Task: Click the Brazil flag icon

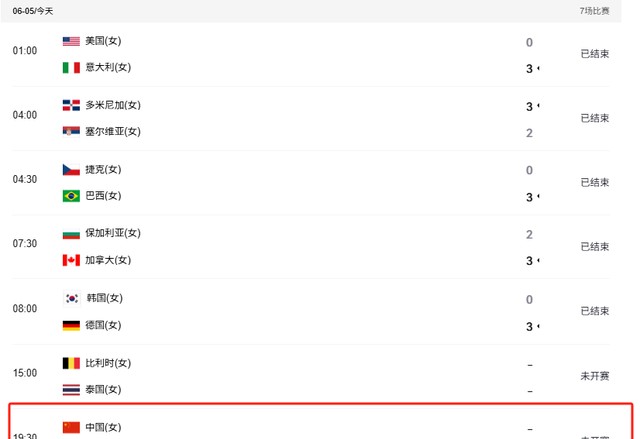Action: pos(71,196)
